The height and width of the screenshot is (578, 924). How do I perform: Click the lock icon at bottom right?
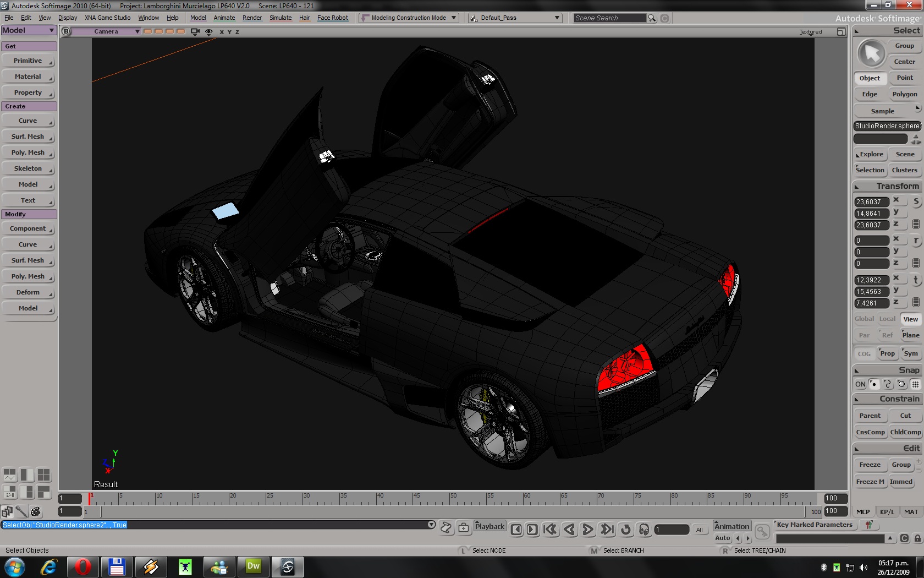[x=917, y=538]
